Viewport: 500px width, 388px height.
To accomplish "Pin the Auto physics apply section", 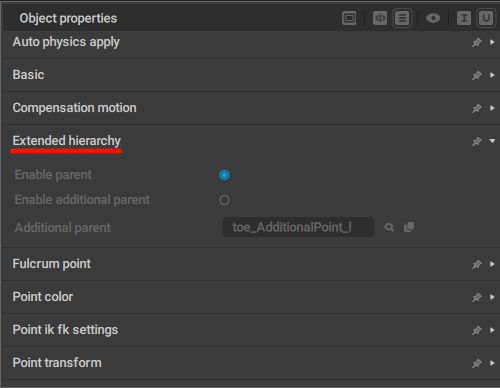I will (477, 42).
